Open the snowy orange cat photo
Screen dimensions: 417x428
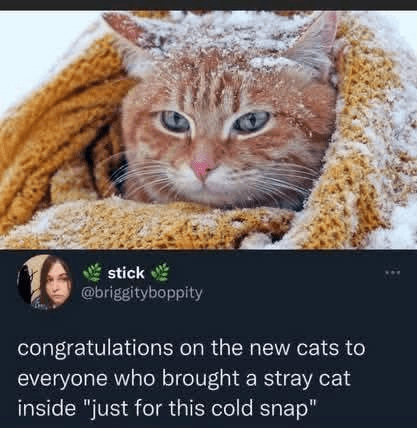pos(208,130)
